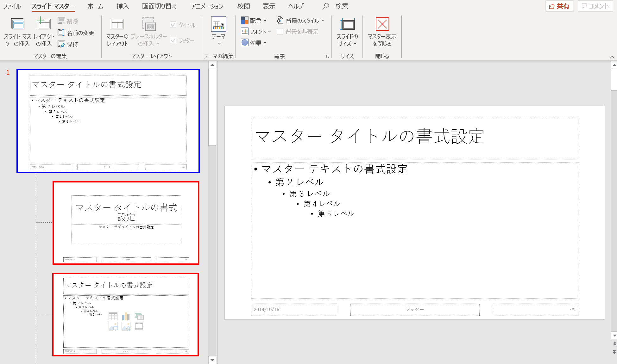Open the Help (ヘルプ) tab

(296, 6)
